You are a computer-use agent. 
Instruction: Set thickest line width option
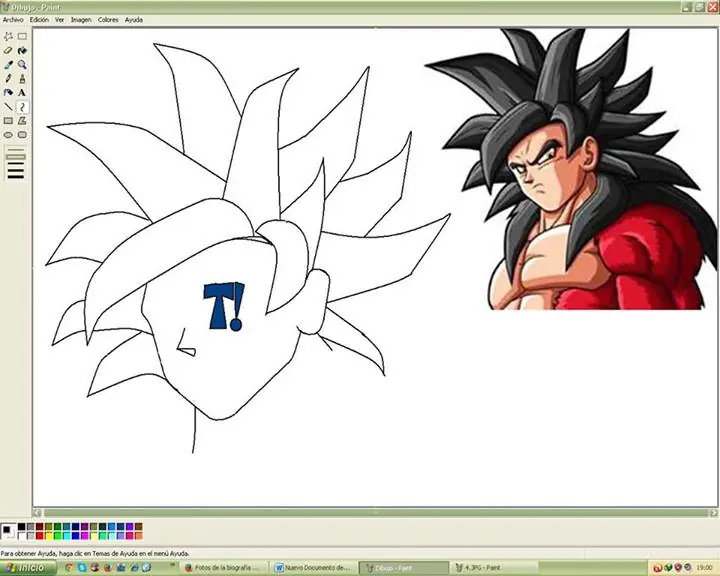click(15, 177)
